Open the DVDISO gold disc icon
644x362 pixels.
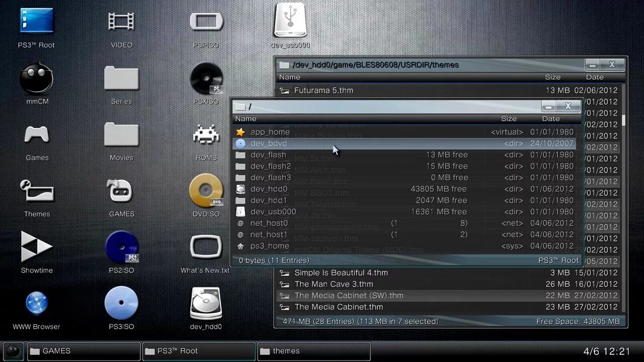point(206,190)
